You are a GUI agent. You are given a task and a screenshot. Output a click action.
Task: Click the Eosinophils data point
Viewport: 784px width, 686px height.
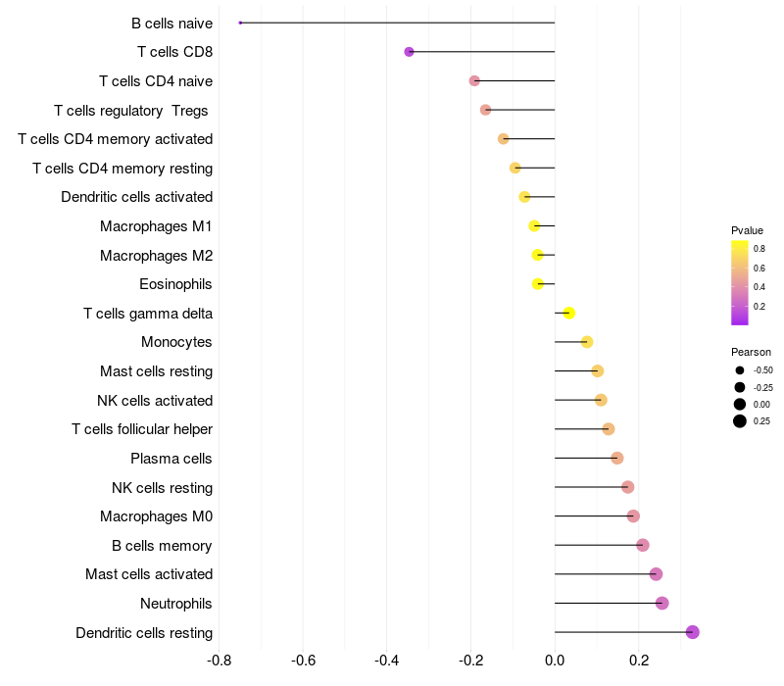pos(538,284)
